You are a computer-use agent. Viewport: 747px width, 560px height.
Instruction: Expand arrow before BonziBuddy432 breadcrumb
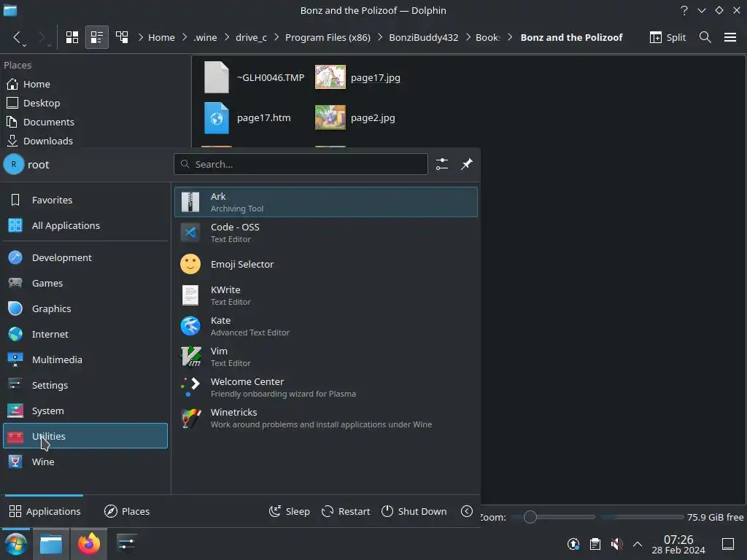click(x=380, y=37)
